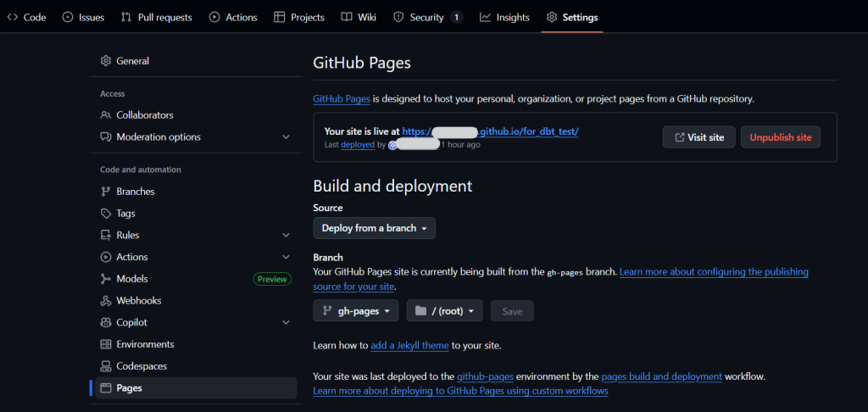Open the Deploy from a branch dropdown

(374, 228)
